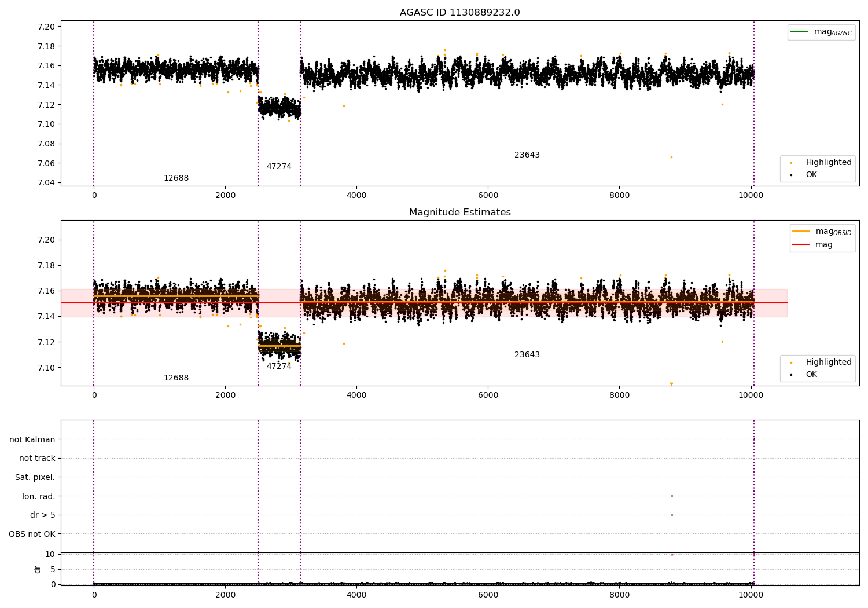This screenshot has height=608, width=868.
Task: Click the 'OBS not OK' row label
Action: [32, 534]
